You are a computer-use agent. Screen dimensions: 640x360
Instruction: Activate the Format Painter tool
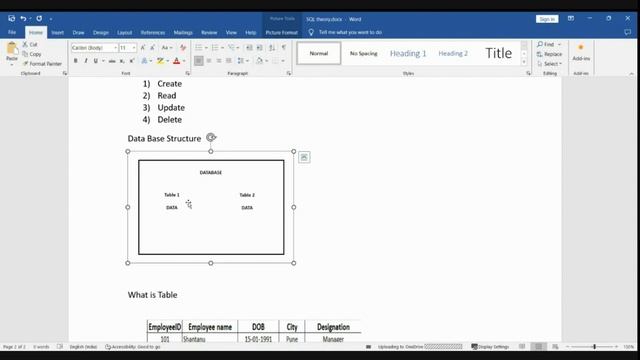42,64
